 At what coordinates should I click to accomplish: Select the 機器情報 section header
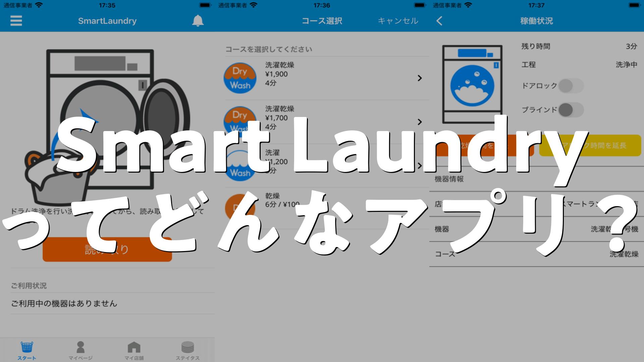click(x=449, y=179)
